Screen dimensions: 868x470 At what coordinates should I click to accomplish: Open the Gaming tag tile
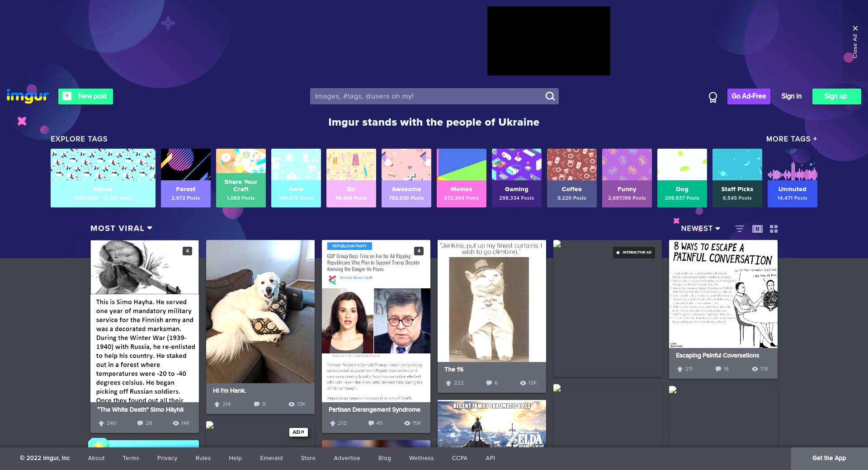[517, 178]
